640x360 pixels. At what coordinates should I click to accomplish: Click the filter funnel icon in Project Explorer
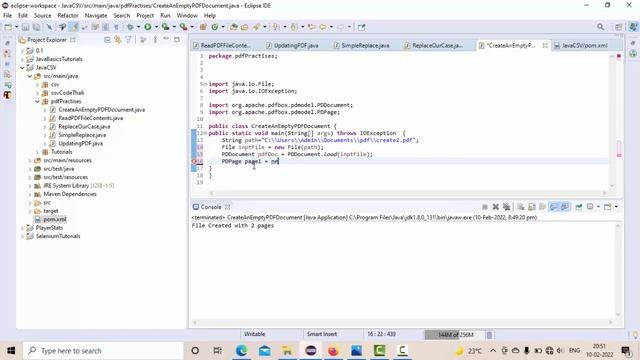click(129, 40)
